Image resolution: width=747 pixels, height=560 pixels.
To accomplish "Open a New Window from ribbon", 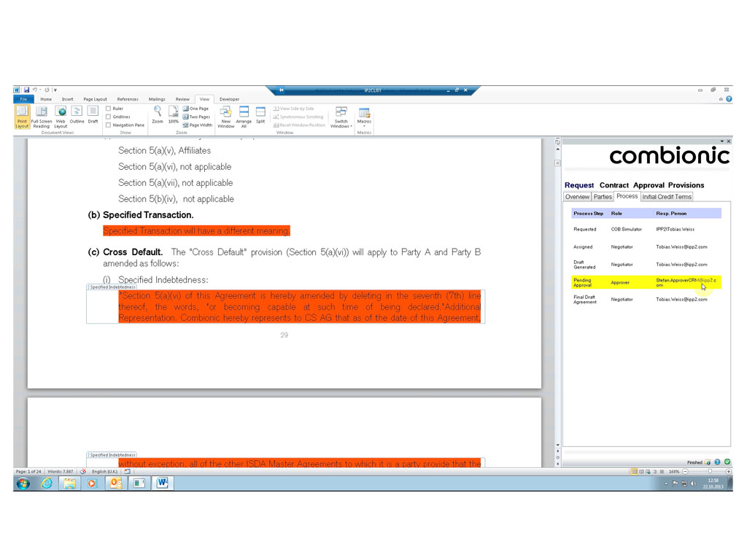I will (x=225, y=115).
